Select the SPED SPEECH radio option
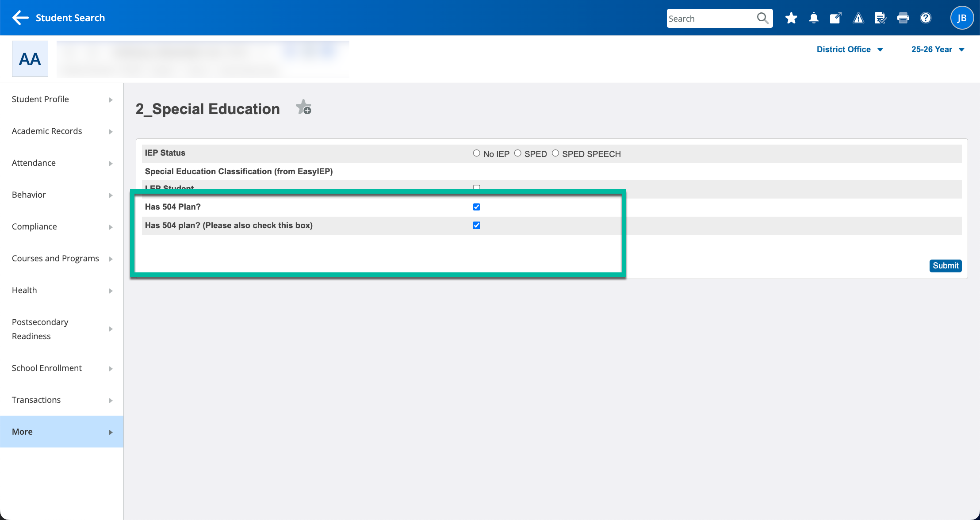The image size is (980, 520). tap(555, 153)
